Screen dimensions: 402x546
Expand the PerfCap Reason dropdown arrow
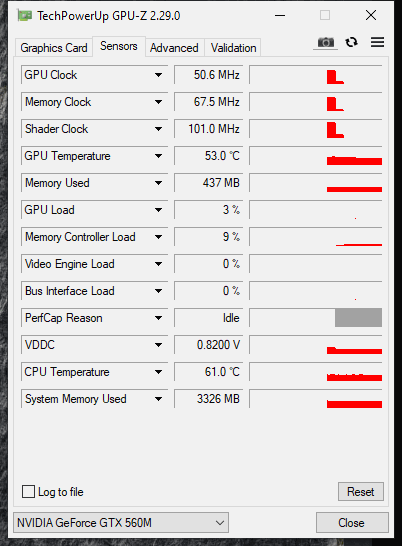point(158,318)
